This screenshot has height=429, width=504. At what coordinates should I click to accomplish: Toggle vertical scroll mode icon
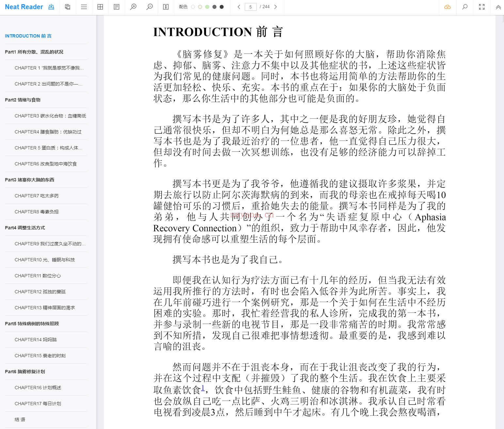click(166, 7)
